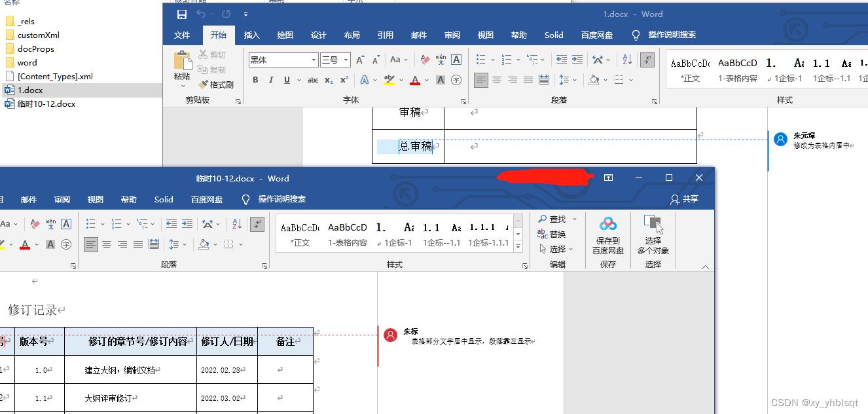Switch to 视图 tab in 临时10-12.docx window
This screenshot has height=414, width=868.
coord(96,199)
